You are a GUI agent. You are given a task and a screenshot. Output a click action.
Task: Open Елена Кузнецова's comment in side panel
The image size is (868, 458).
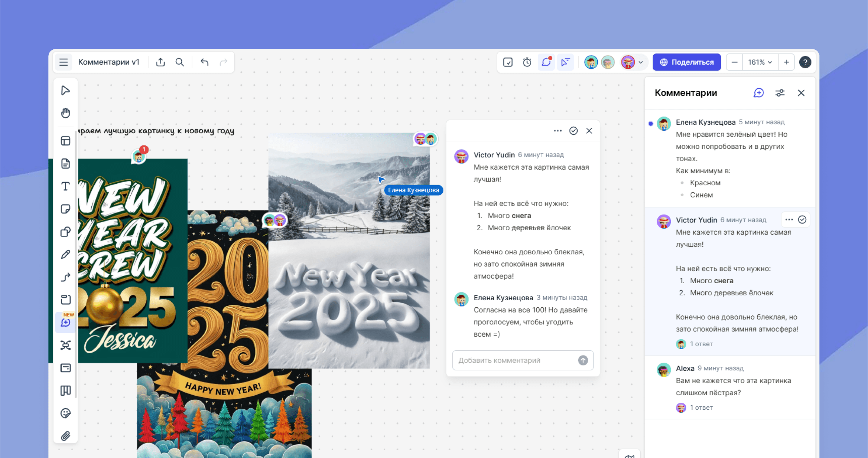click(730, 158)
